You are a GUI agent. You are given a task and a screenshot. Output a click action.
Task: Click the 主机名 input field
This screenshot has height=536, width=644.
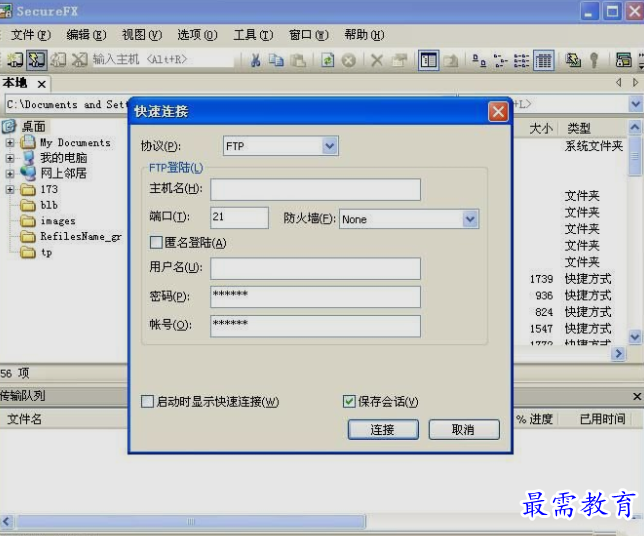point(315,189)
